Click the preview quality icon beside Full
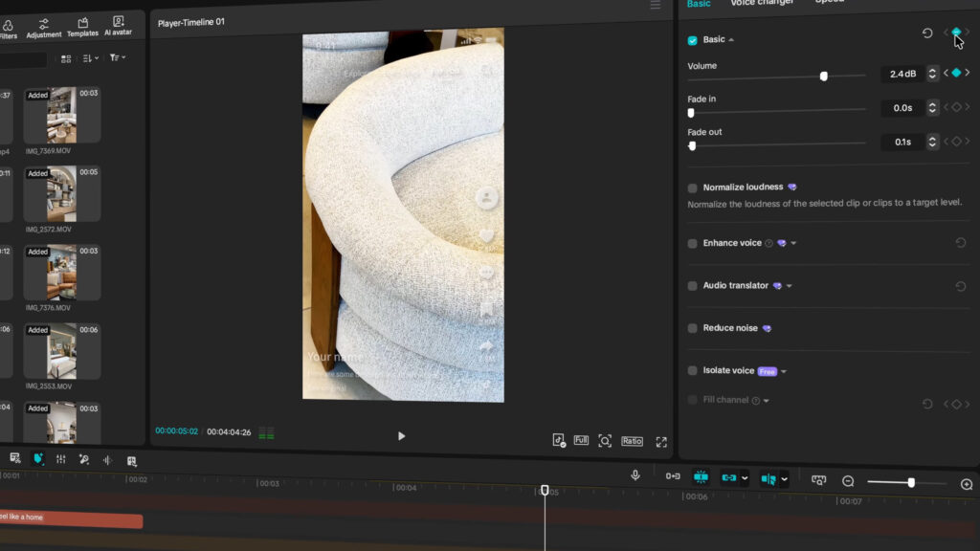 tap(559, 440)
